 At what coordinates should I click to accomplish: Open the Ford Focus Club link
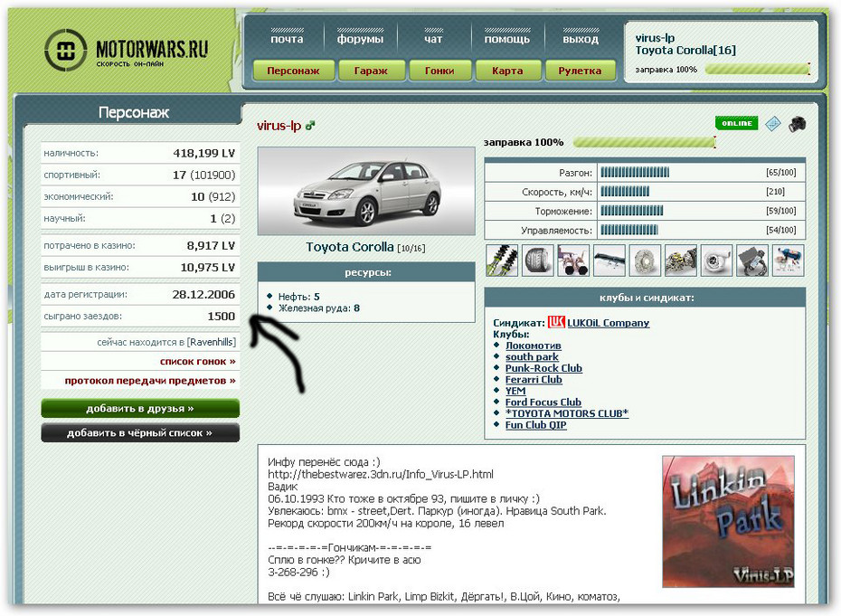click(x=543, y=402)
